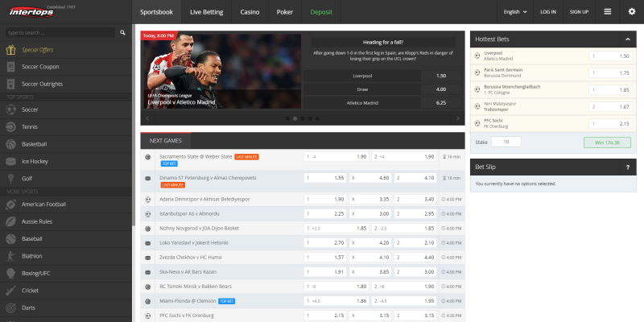The width and height of the screenshot is (644, 322).
Task: Pick Altinordu away win 2.95
Action: 415,214
